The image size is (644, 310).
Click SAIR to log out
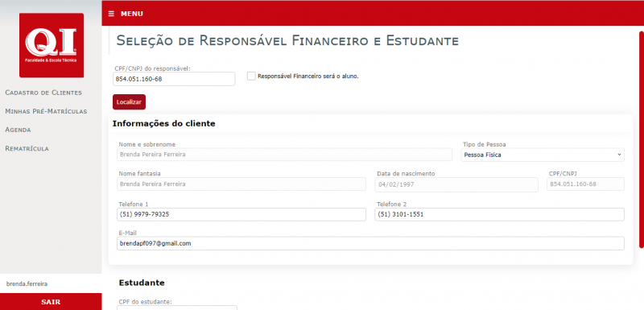(x=51, y=302)
